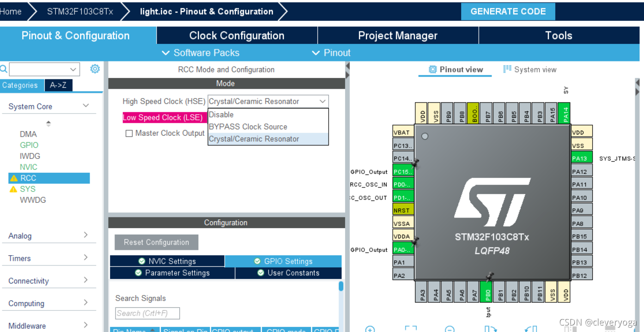This screenshot has width=644, height=332.
Task: Open the Pinout dropdown menu
Action: click(331, 53)
